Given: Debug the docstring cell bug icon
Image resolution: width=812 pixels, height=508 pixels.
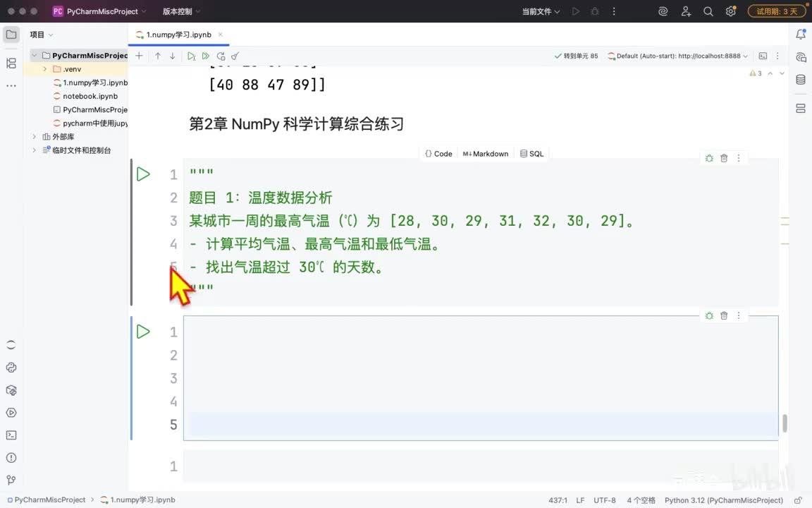Looking at the screenshot, I should [x=709, y=158].
